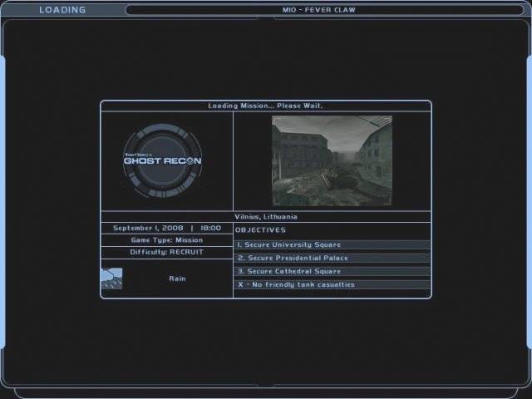532x399 pixels.
Task: Click the Rain weather text label
Action: tap(177, 278)
